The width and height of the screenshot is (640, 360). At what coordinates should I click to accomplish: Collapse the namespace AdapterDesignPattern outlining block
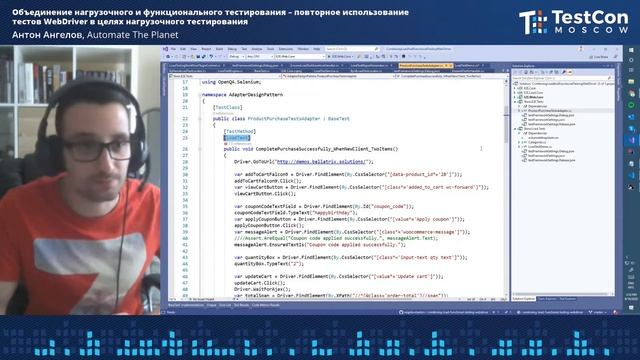tap(200, 95)
